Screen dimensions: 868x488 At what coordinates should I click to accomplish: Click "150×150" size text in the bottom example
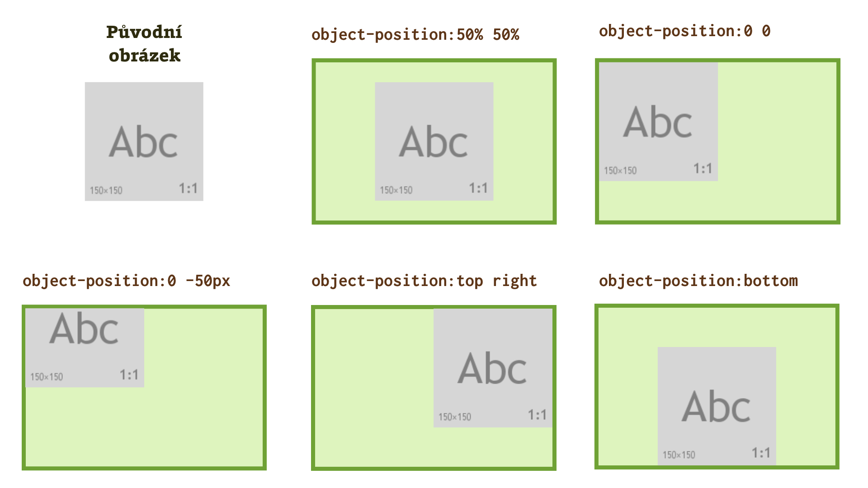(679, 455)
